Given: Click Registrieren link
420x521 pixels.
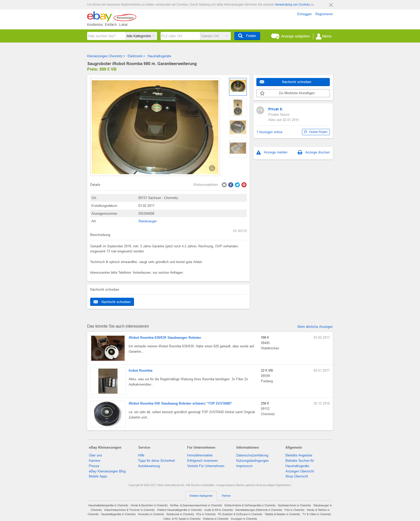Looking at the screenshot, I should pos(324,14).
